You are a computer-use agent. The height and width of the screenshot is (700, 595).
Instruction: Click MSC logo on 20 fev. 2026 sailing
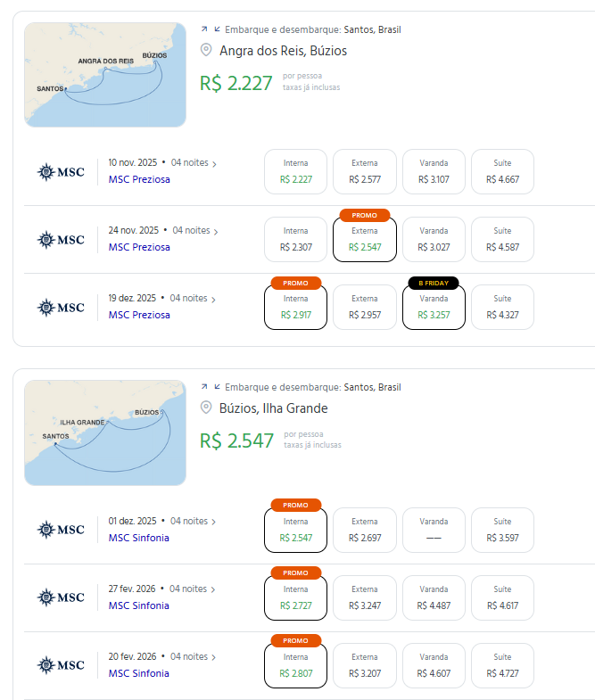[x=62, y=665]
